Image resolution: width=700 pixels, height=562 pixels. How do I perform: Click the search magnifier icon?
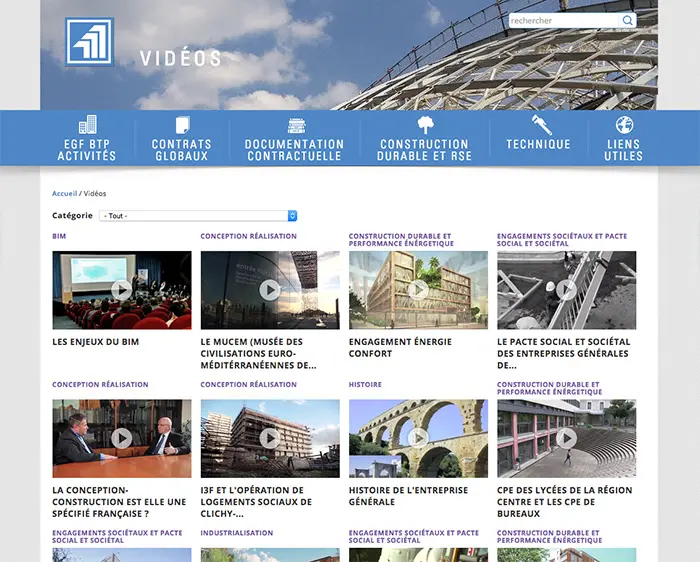point(628,20)
